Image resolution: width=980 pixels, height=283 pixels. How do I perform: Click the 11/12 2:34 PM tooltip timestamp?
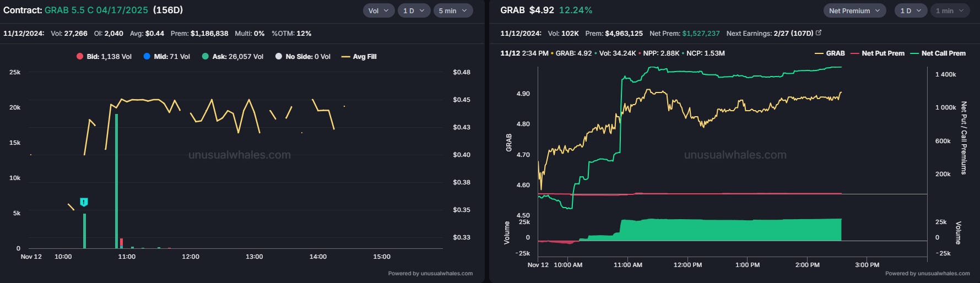(x=524, y=53)
